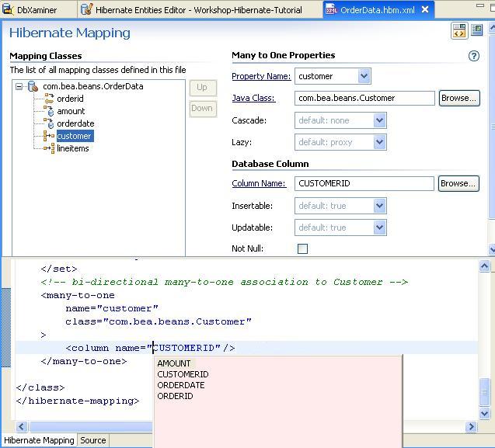
Task: Click the name="customer" source line
Action: (x=112, y=308)
